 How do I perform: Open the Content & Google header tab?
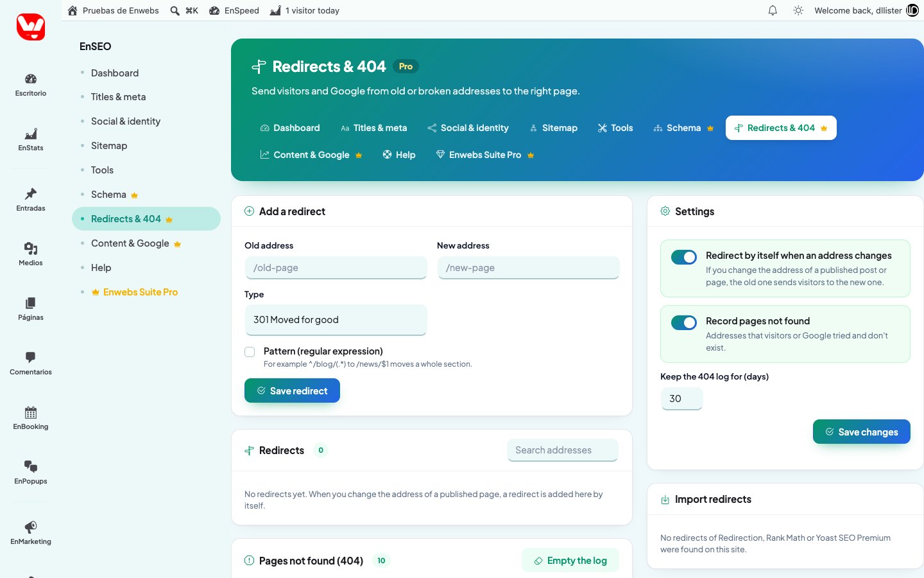[x=311, y=155]
